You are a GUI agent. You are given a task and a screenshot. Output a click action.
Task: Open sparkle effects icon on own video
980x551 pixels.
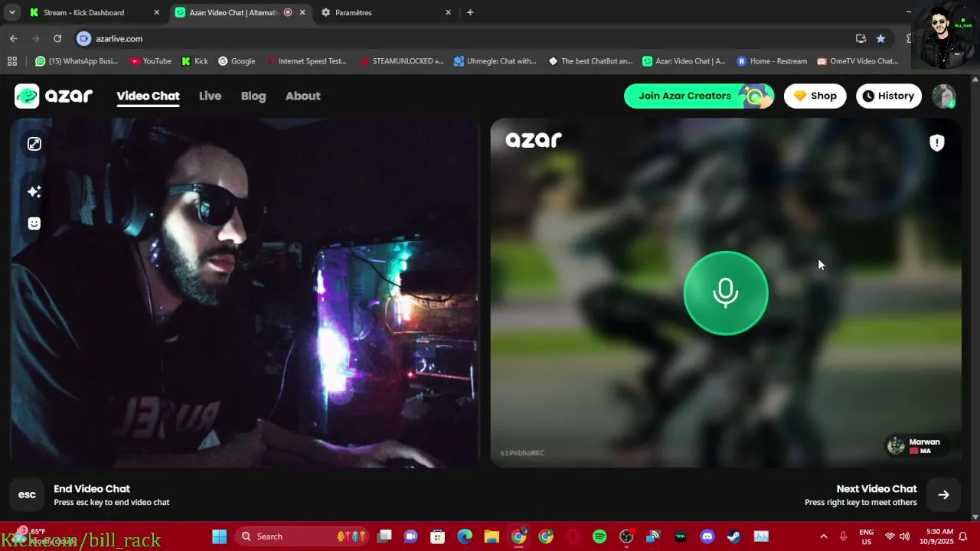34,191
